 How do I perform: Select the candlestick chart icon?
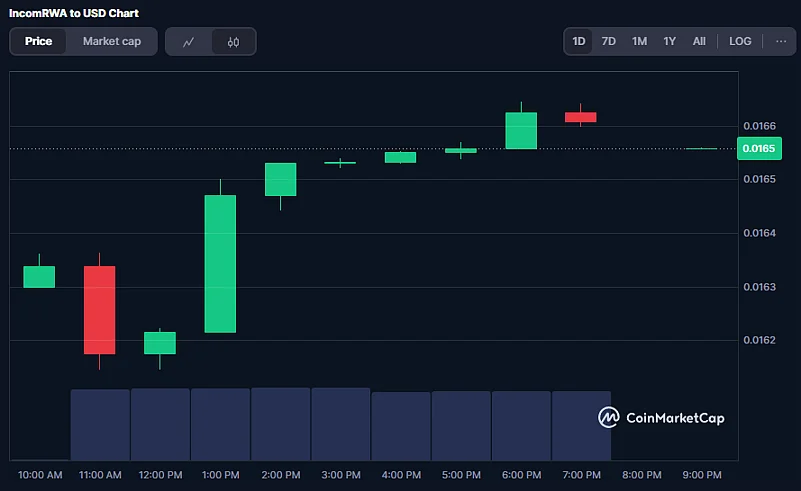233,42
